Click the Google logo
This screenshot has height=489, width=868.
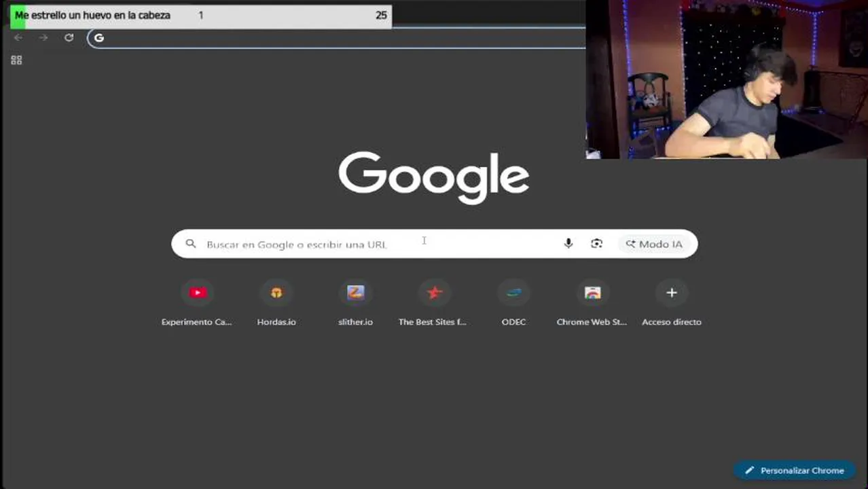[x=434, y=177]
